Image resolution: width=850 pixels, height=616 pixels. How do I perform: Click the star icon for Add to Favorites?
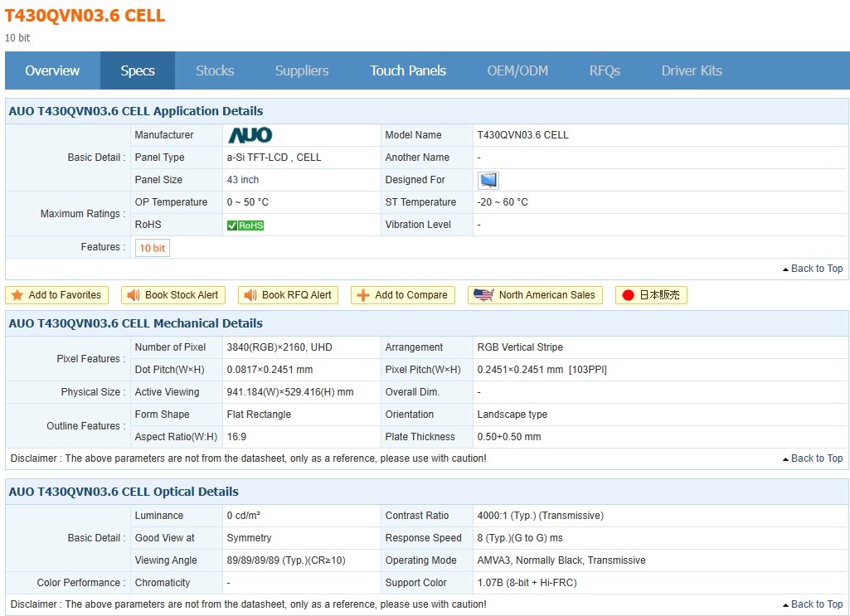17,295
